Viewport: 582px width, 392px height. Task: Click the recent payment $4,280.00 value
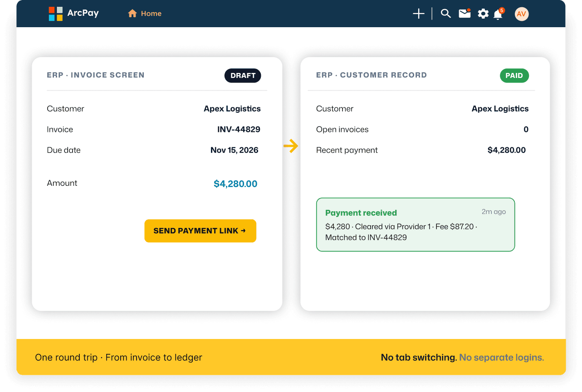(507, 150)
